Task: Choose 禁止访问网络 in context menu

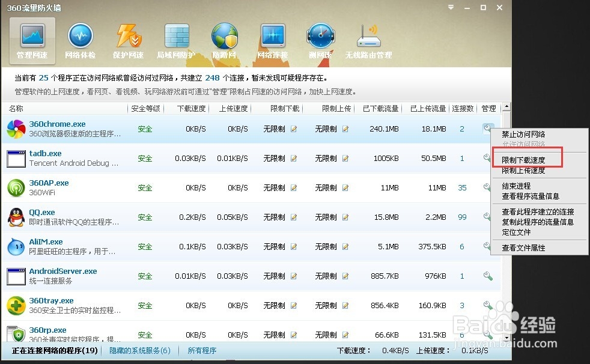Action: (523, 134)
